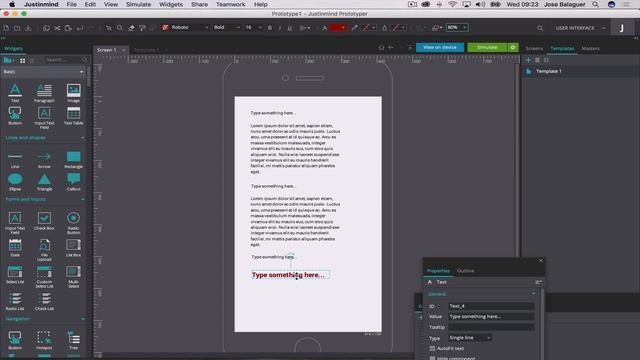Viewport: 640px width, 360px height.
Task: Click the View on device button
Action: tap(440, 47)
